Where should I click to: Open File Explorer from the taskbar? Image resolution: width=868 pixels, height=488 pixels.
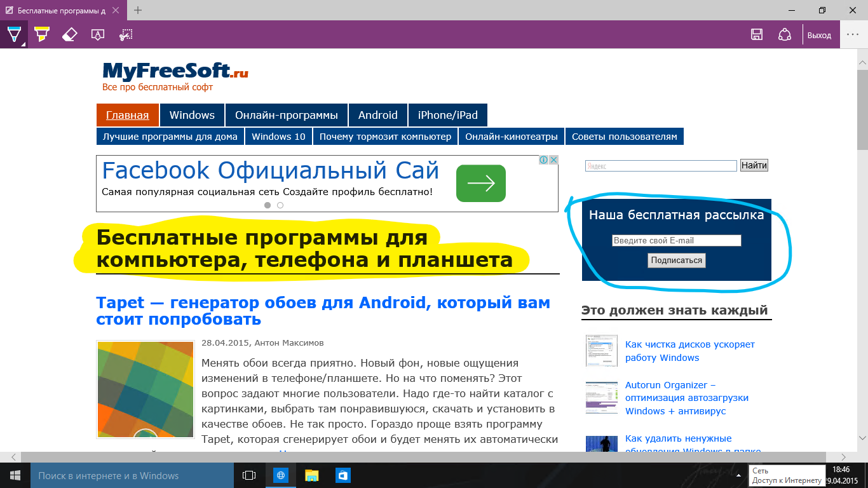coord(311,475)
